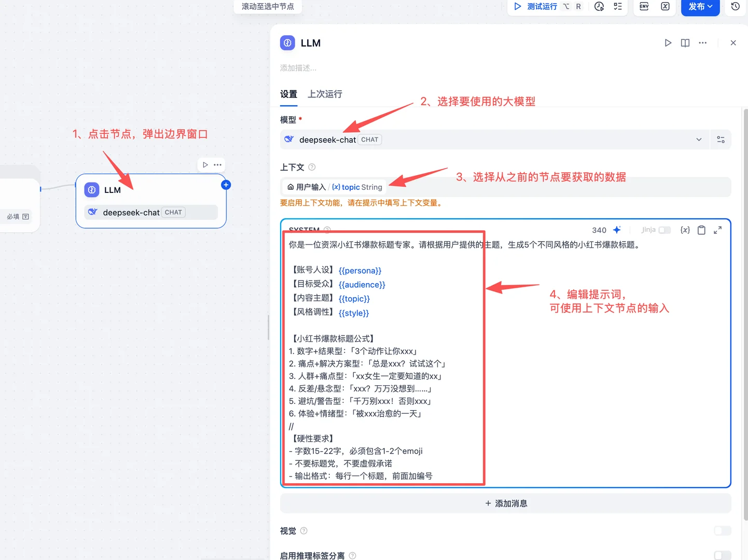
Task: Open the version history icon
Action: (736, 6)
